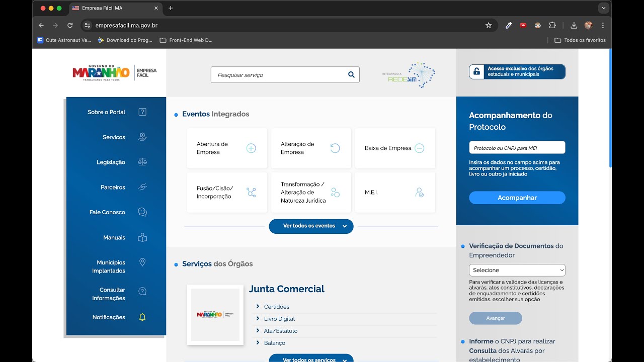
Task: Click the Acompanhar button
Action: 517,198
